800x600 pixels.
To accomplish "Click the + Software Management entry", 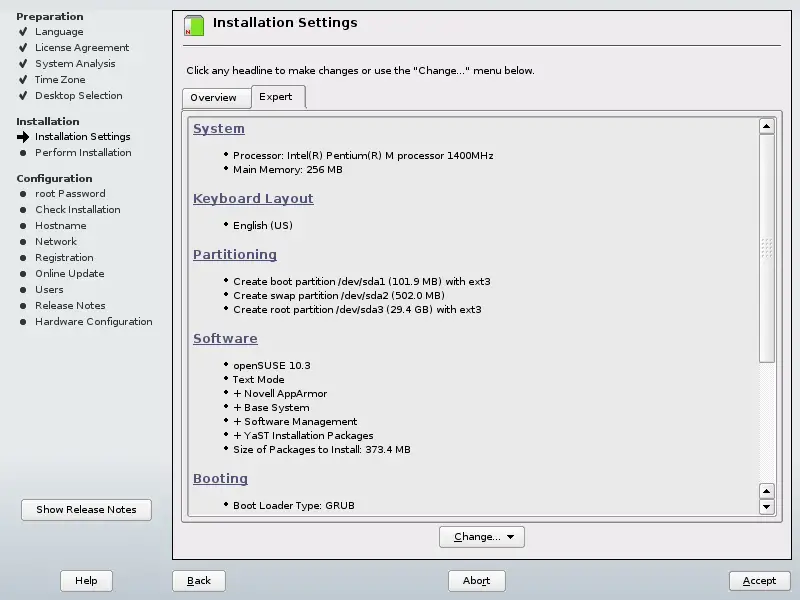I will point(295,421).
